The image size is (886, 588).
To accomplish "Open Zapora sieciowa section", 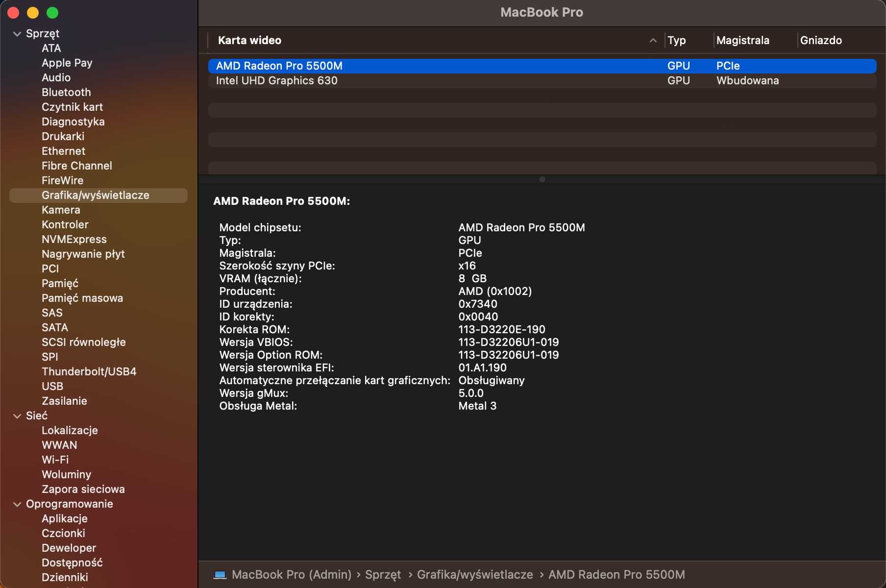I will 83,489.
